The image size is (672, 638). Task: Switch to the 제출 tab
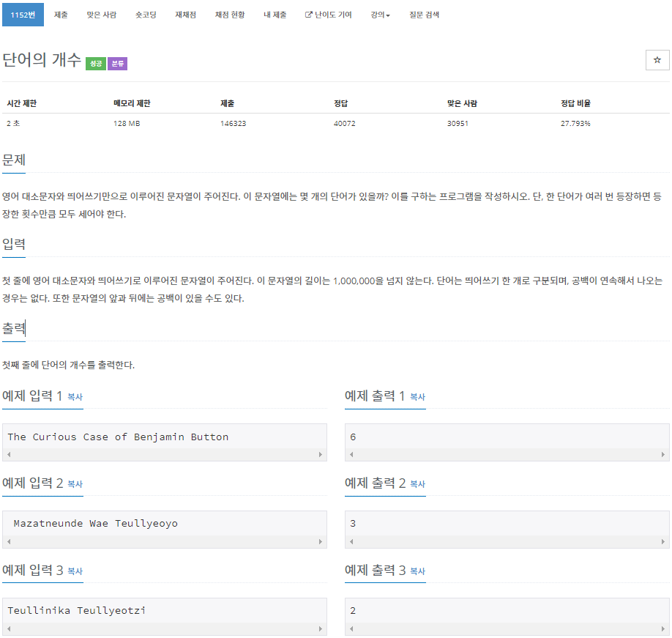[x=60, y=14]
